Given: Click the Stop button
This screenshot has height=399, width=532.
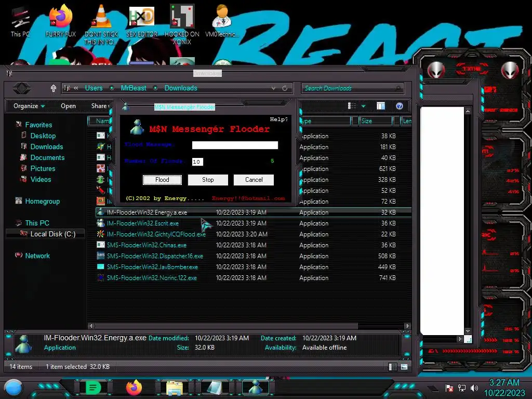Looking at the screenshot, I should 208,180.
